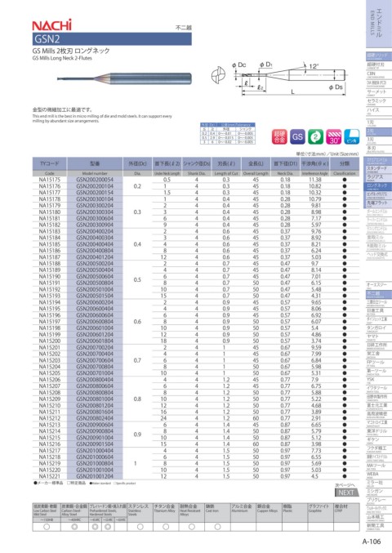Select the ギケン maker tab
Image resolution: width=392 pixels, height=553 pixels.
pos(379,440)
